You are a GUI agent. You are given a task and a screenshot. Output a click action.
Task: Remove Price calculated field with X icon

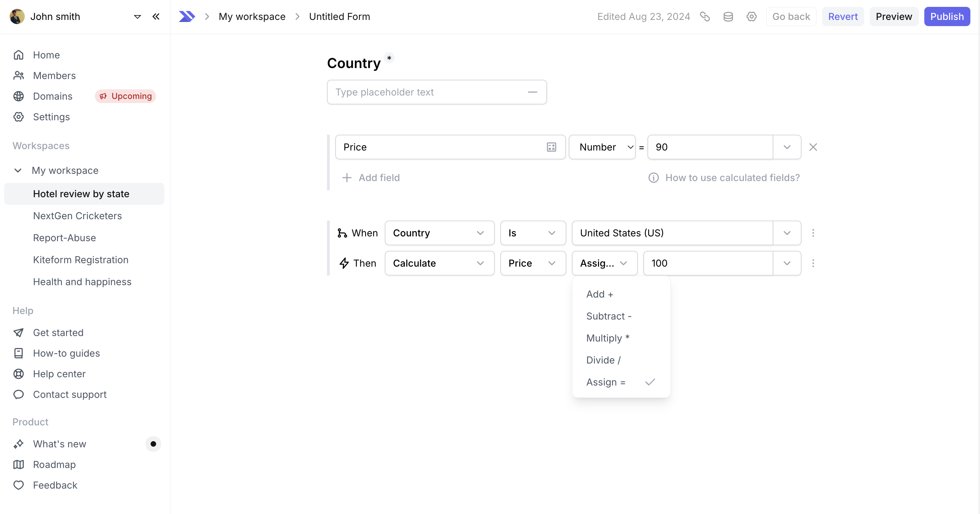click(813, 147)
